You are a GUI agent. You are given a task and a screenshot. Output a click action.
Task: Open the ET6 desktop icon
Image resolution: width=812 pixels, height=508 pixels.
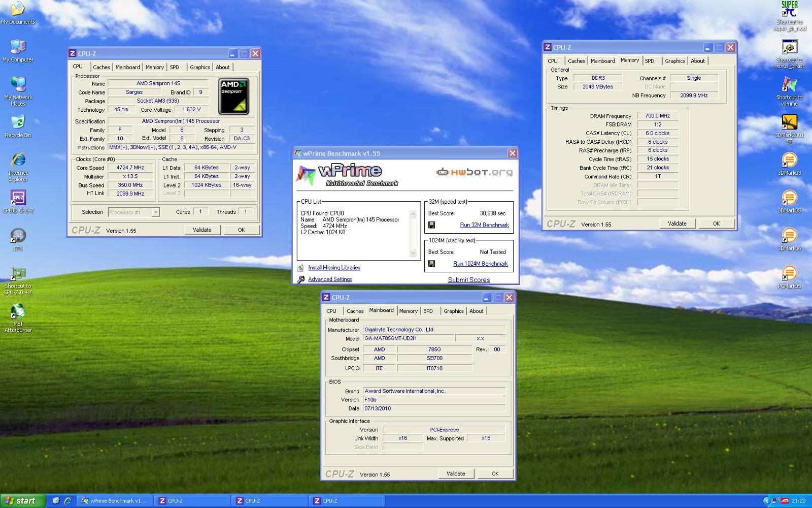pos(18,239)
